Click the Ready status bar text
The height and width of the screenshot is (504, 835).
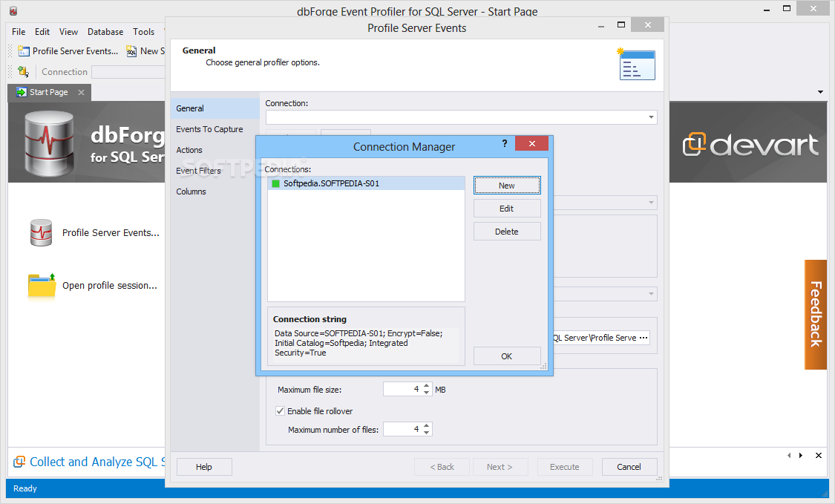pyautogui.click(x=25, y=488)
